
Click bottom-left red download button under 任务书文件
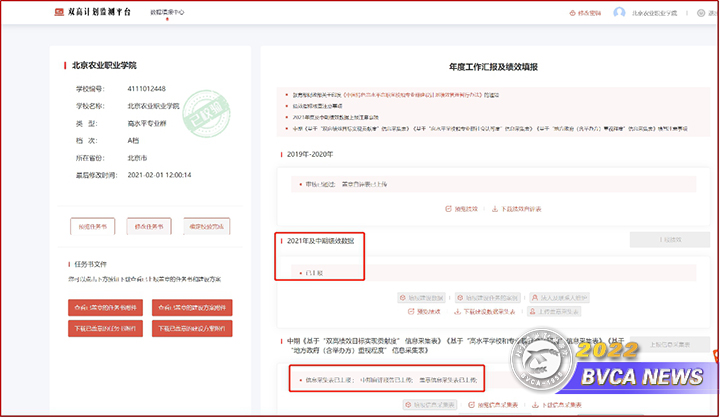point(107,328)
